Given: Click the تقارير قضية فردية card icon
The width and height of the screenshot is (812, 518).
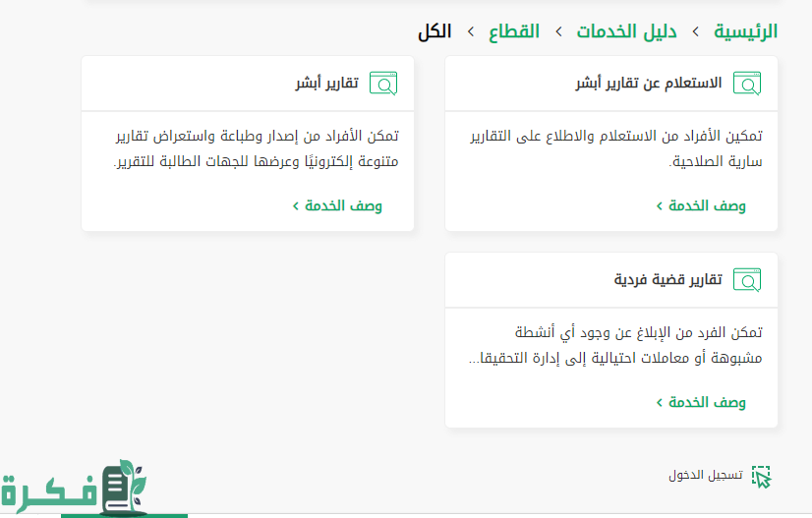Looking at the screenshot, I should pyautogui.click(x=747, y=280).
